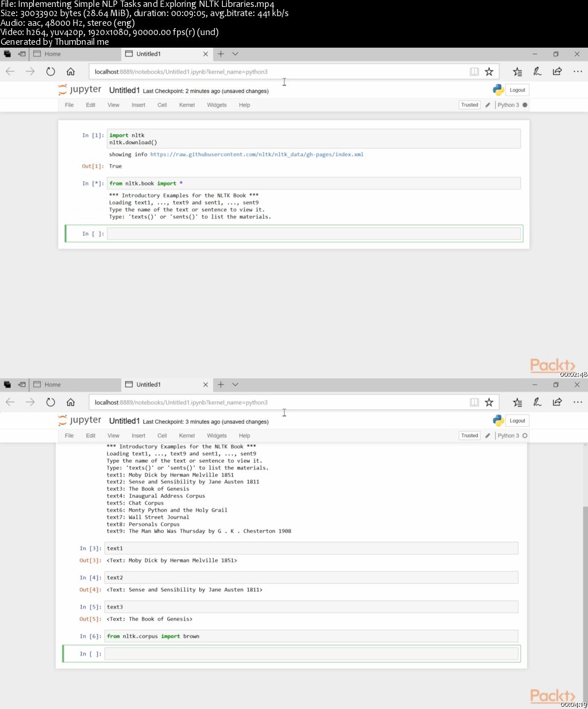Click the web notes pen icon in 00:02:48 frame
The image size is (588, 709).
tap(537, 72)
